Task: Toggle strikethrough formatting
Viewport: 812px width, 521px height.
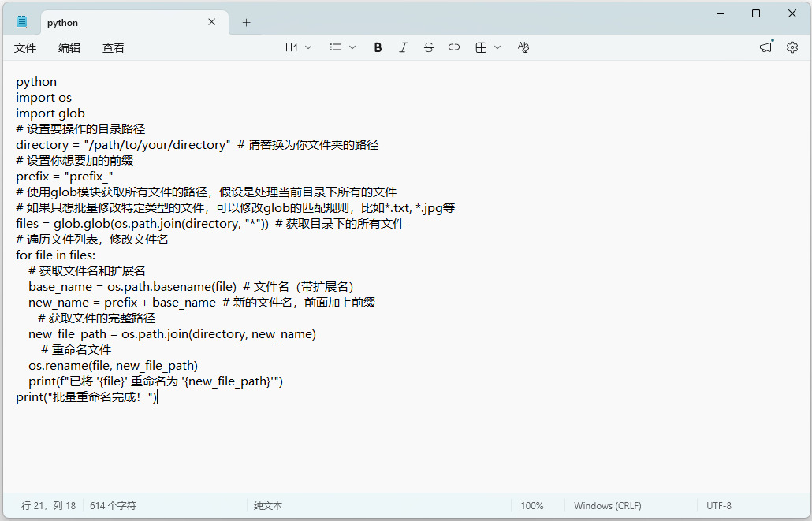Action: pos(428,47)
